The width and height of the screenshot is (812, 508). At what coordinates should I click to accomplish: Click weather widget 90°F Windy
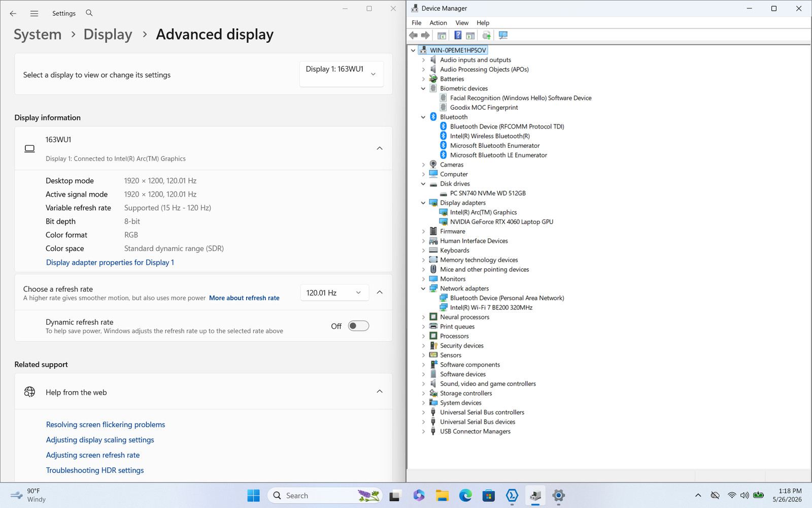(x=28, y=495)
